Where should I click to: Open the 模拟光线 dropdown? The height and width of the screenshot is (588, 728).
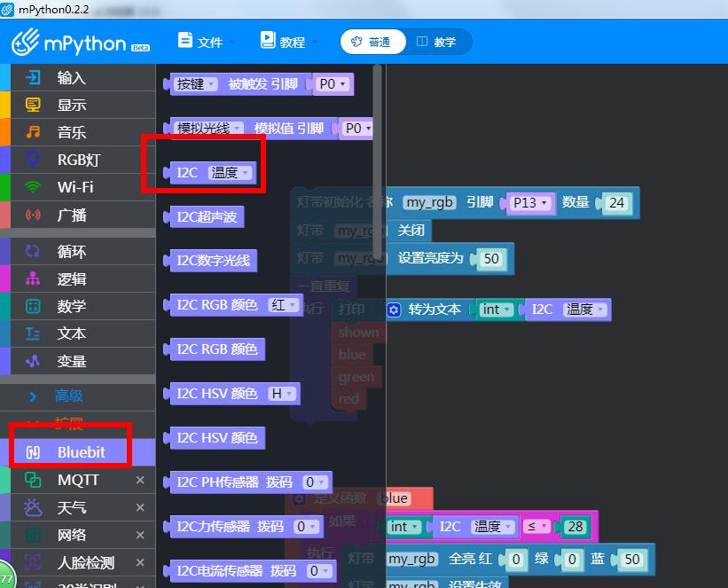tap(208, 129)
